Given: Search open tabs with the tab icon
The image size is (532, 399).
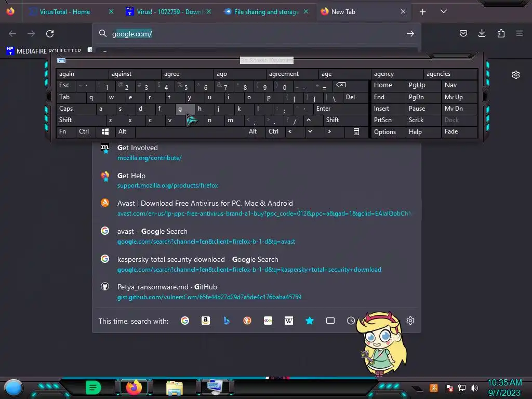Looking at the screenshot, I should (330, 321).
